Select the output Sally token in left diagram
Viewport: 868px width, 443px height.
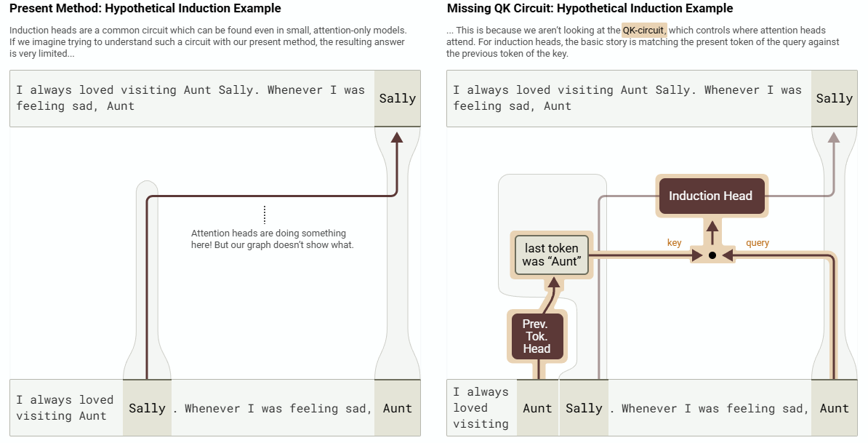tap(398, 99)
